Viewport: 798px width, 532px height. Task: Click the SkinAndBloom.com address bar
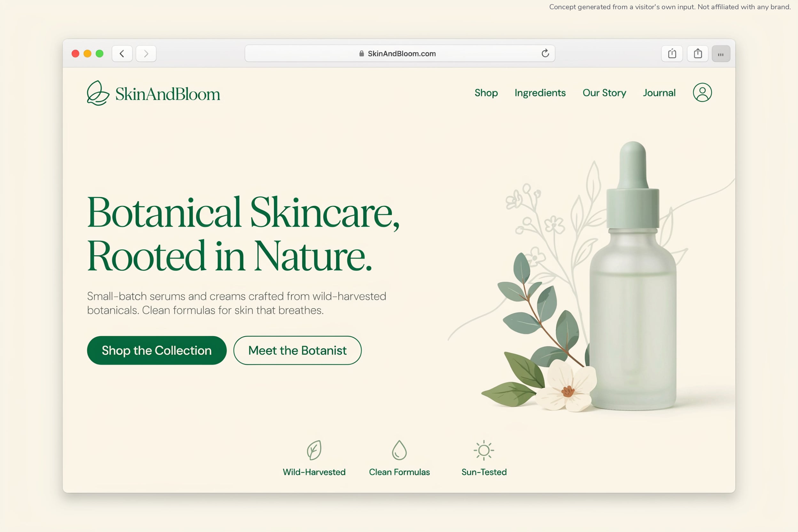400,54
